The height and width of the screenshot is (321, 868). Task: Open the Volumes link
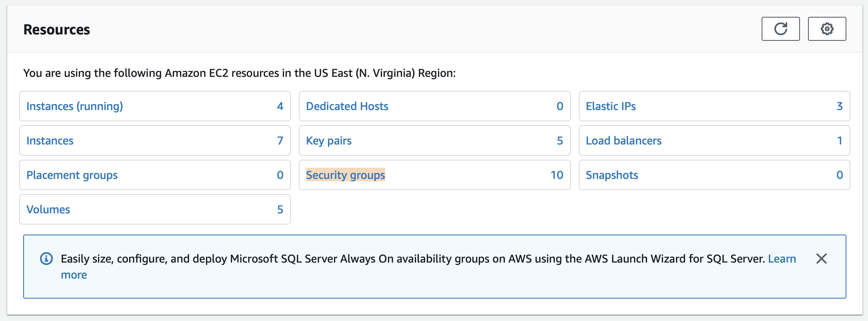[x=48, y=210]
